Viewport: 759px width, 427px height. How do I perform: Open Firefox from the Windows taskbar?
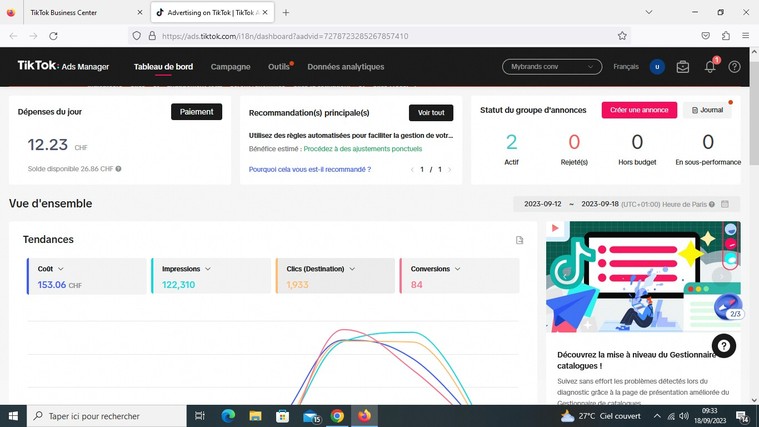coord(364,416)
